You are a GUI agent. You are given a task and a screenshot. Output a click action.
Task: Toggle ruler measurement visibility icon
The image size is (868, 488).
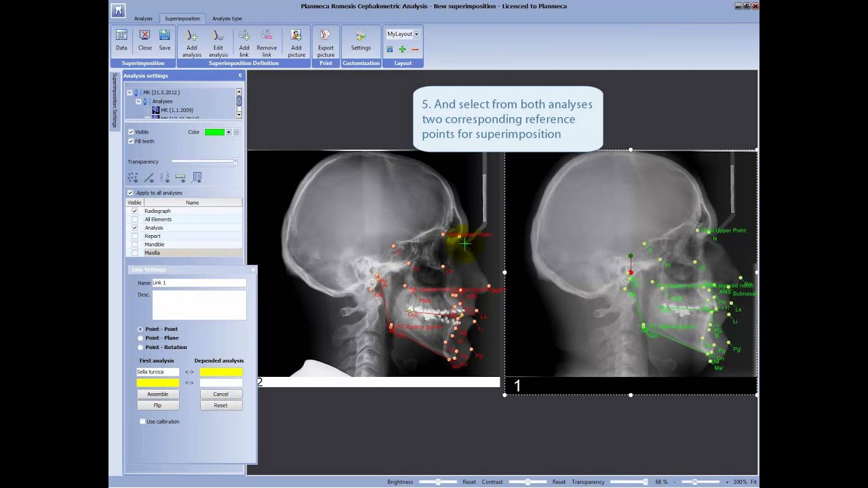(x=180, y=178)
